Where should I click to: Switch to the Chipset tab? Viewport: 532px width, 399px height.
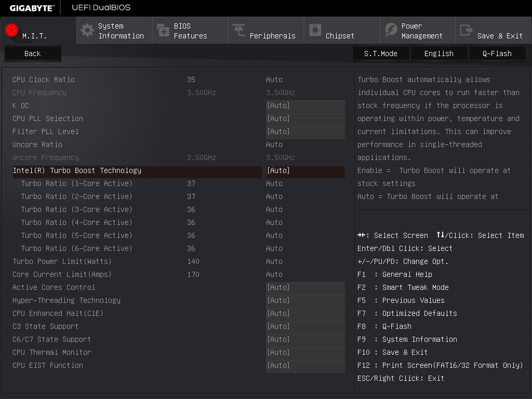tap(342, 31)
